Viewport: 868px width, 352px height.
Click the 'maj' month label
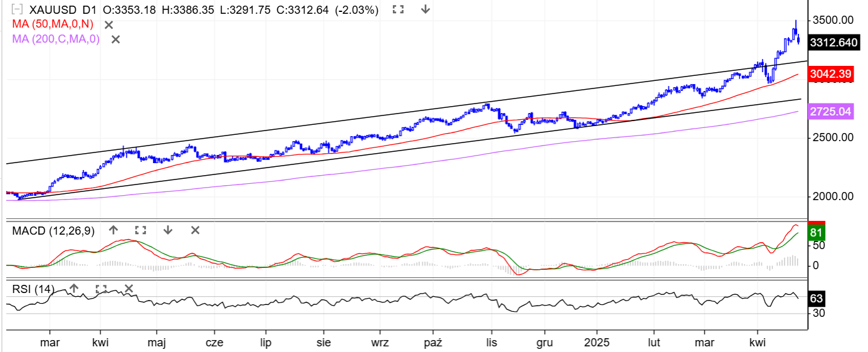coord(157,343)
